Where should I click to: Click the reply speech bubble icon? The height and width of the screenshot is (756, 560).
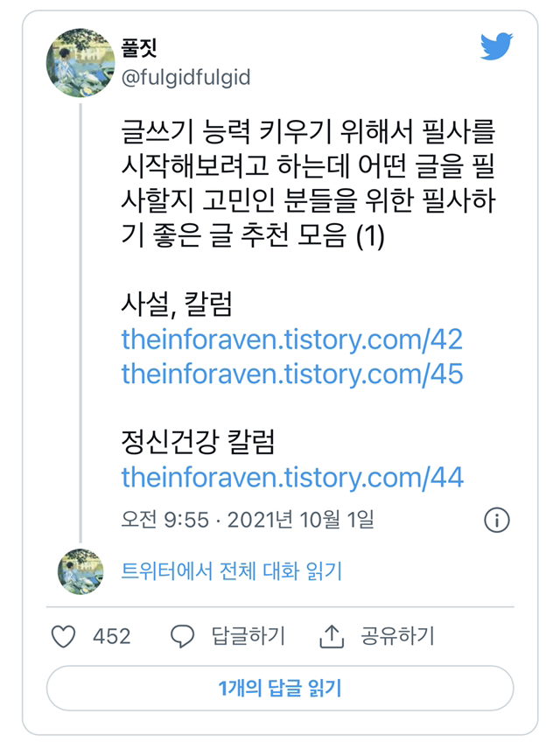click(x=182, y=636)
